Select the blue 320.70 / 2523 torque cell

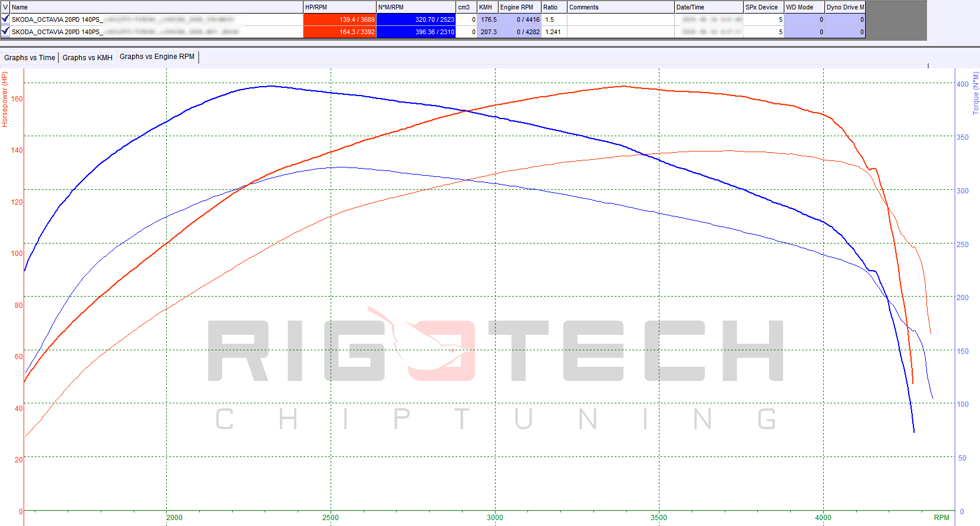pyautogui.click(x=416, y=19)
